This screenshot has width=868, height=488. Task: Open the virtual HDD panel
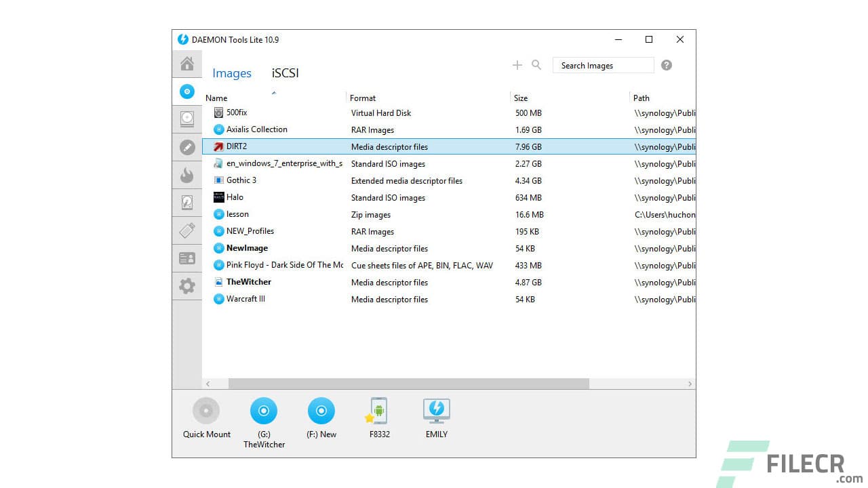point(187,202)
